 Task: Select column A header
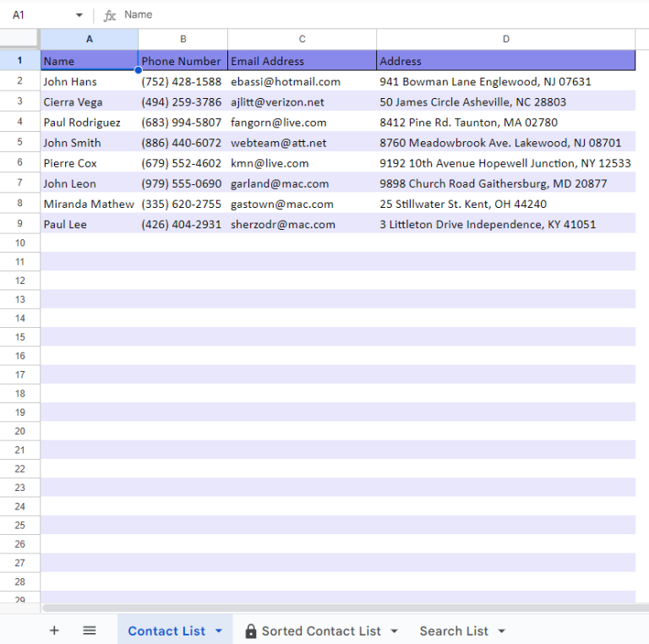(90, 40)
